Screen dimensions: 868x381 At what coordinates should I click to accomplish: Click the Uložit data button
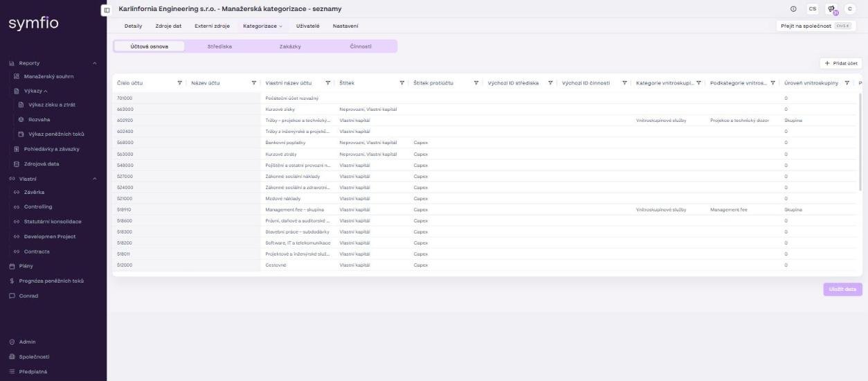click(x=842, y=289)
